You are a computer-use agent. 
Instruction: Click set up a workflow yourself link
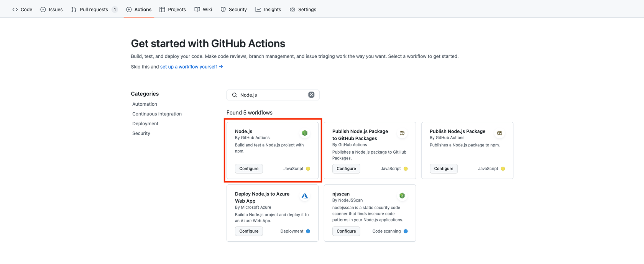(191, 67)
